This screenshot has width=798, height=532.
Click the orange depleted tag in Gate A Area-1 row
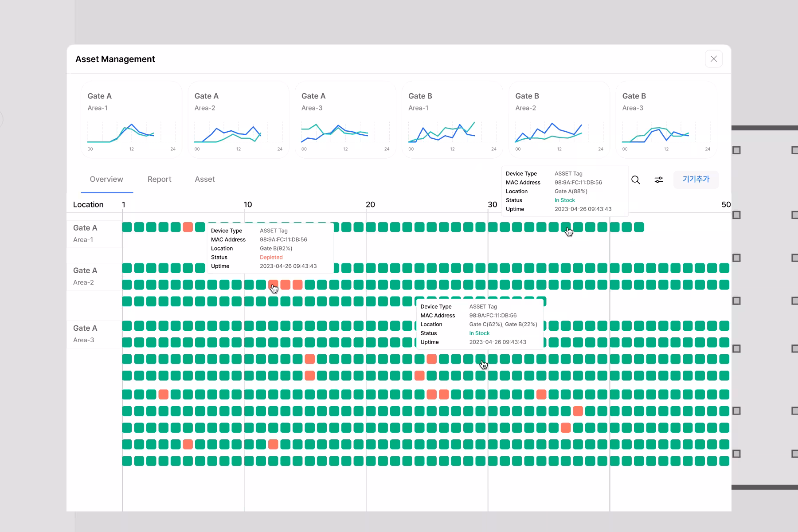188,227
